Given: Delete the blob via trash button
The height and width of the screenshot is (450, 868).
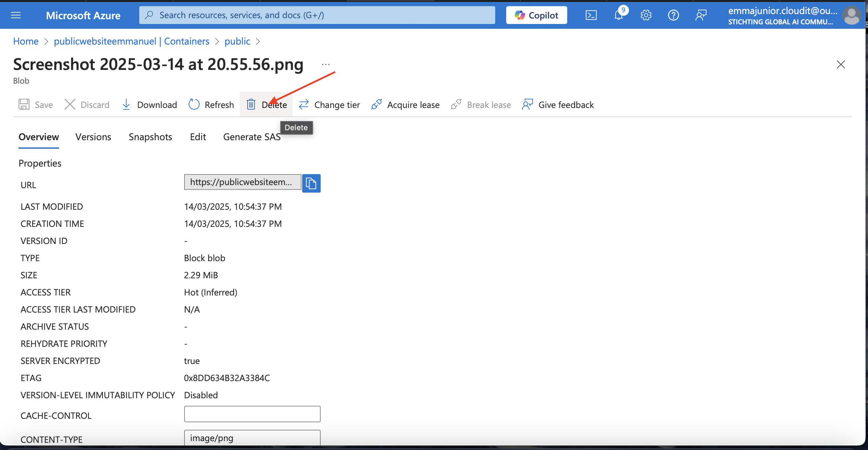Looking at the screenshot, I should tap(266, 105).
